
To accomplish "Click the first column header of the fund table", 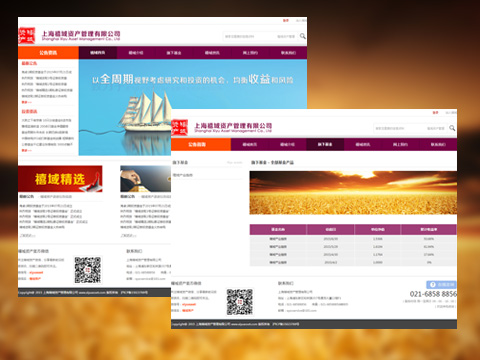I will (278, 229).
